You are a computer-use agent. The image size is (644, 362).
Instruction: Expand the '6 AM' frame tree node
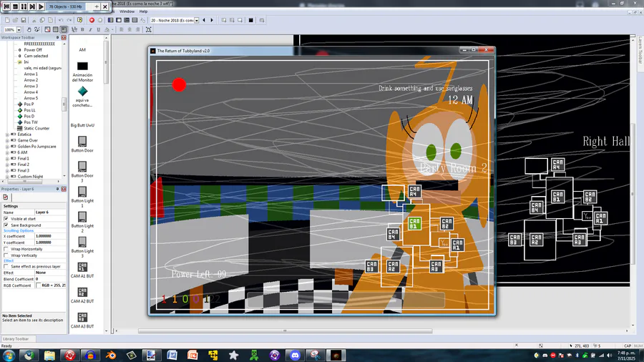coord(7,152)
